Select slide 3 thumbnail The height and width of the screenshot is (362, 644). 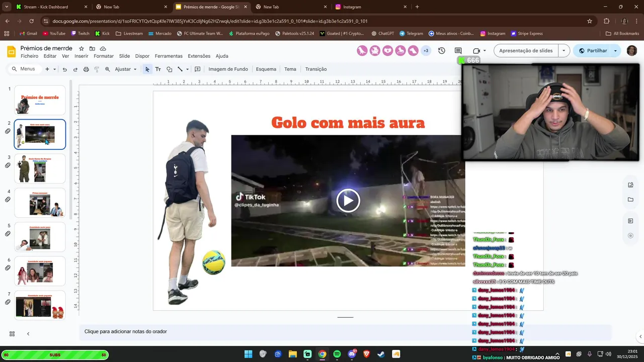point(40,168)
